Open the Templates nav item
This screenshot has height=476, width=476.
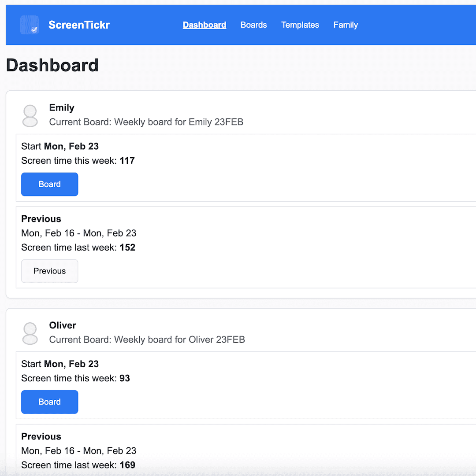tap(300, 25)
